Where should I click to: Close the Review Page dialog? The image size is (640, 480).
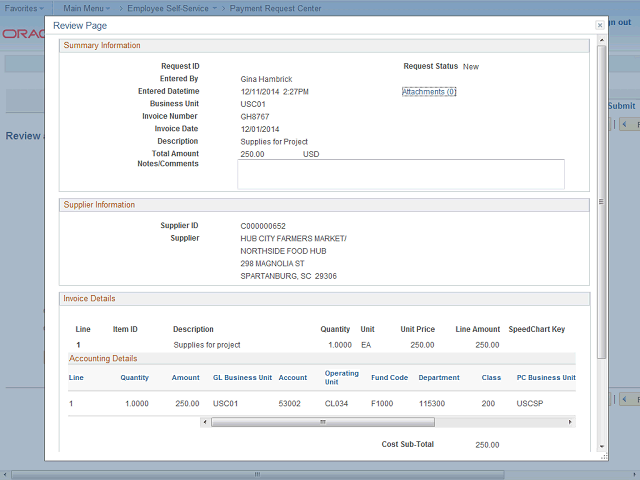[599, 25]
